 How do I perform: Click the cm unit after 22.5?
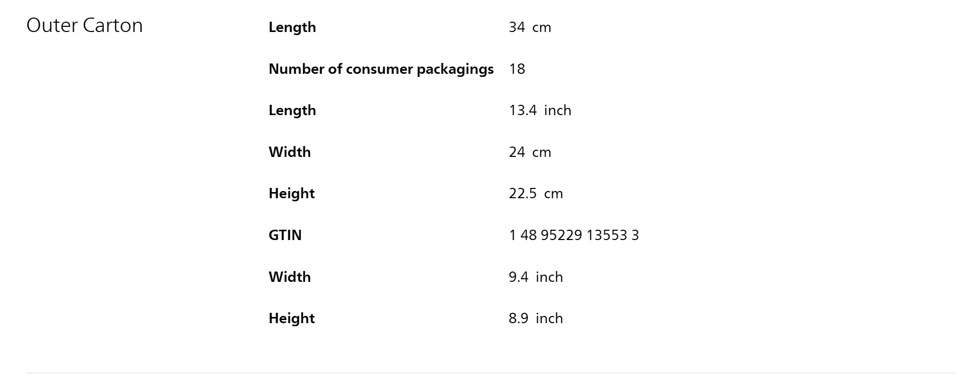(553, 194)
